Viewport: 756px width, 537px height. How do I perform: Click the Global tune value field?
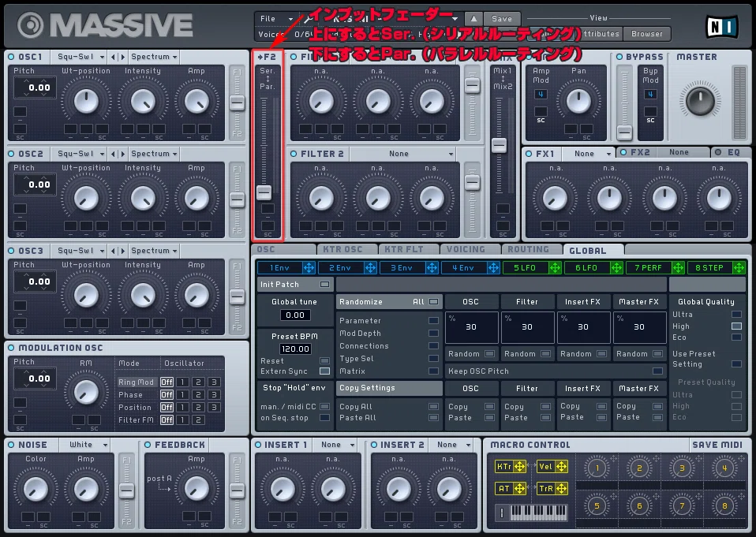coord(295,315)
